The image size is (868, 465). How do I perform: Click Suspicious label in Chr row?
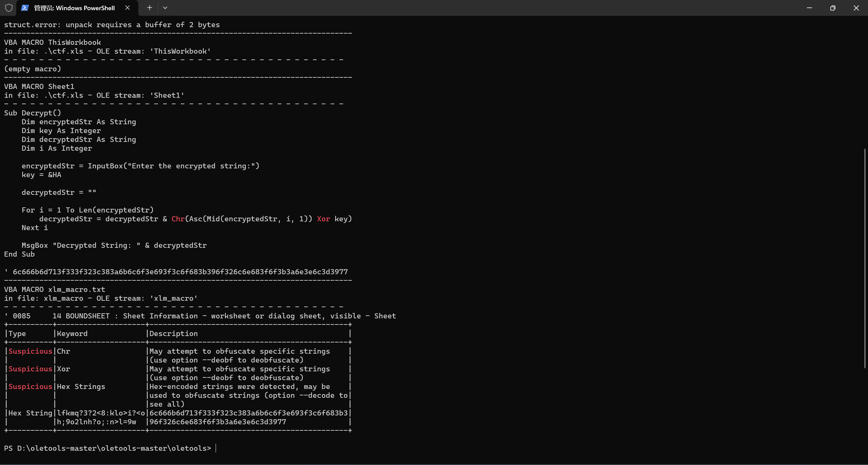coord(30,351)
